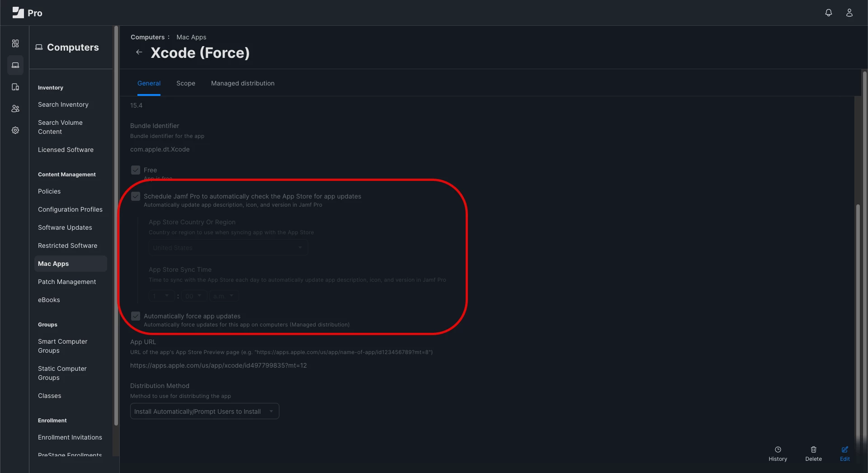
Task: Open Search Volume Content
Action: point(60,127)
